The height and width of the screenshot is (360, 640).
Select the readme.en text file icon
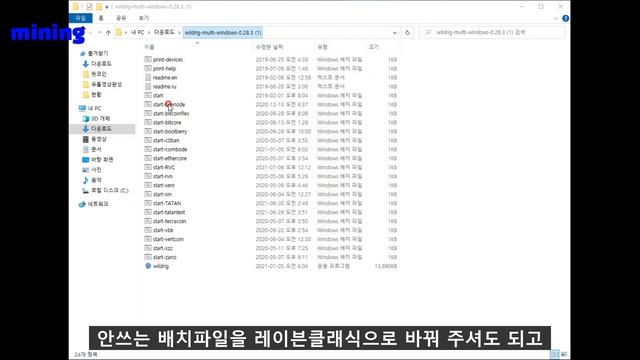[x=148, y=77]
